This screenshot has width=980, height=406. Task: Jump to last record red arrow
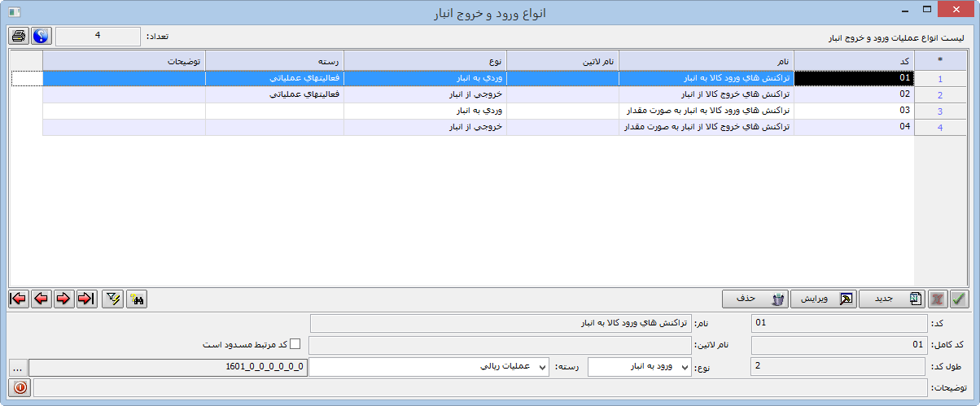click(x=86, y=299)
